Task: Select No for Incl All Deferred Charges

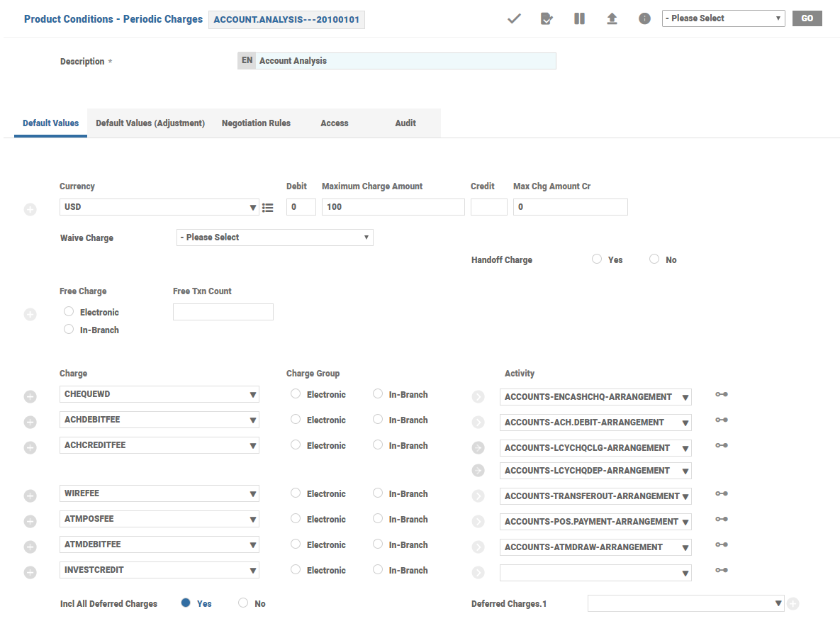Action: click(x=243, y=603)
